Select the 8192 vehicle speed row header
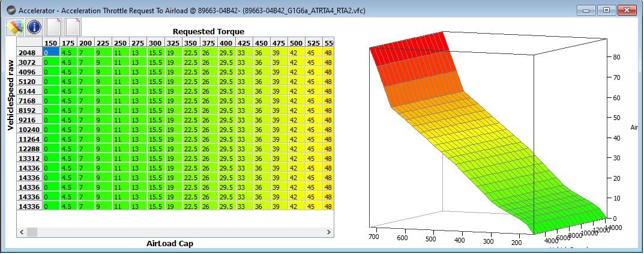 (29, 110)
